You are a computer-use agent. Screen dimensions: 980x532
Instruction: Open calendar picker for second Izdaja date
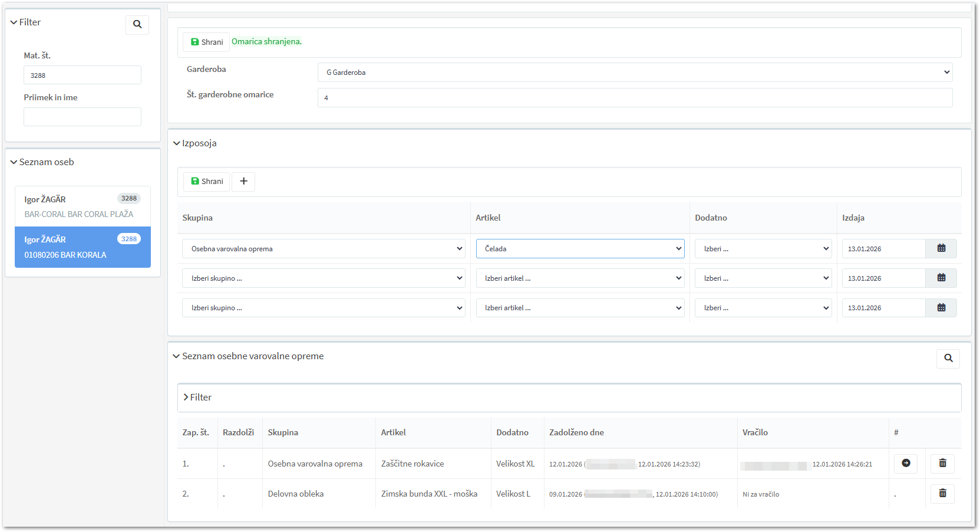pos(941,278)
